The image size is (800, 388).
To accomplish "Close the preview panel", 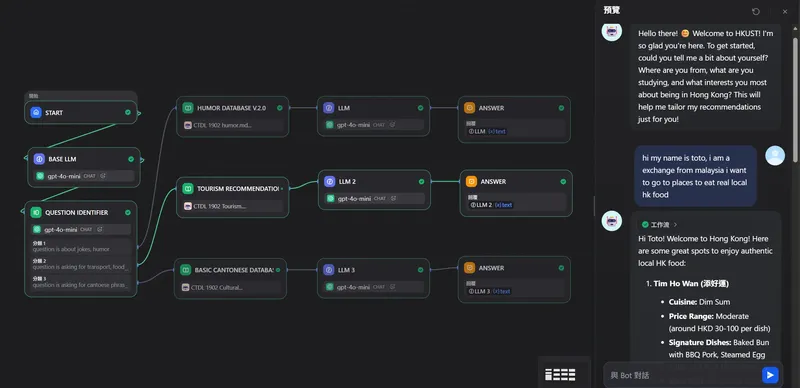I will coord(785,11).
